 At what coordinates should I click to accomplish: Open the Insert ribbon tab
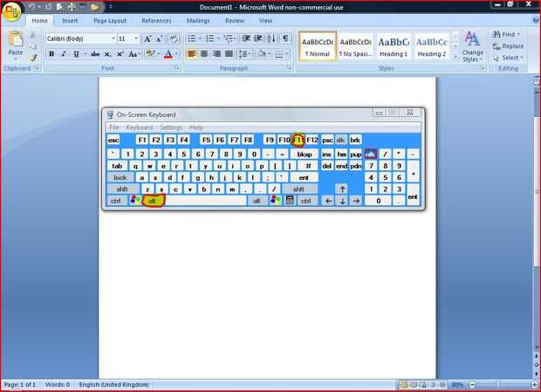(70, 21)
